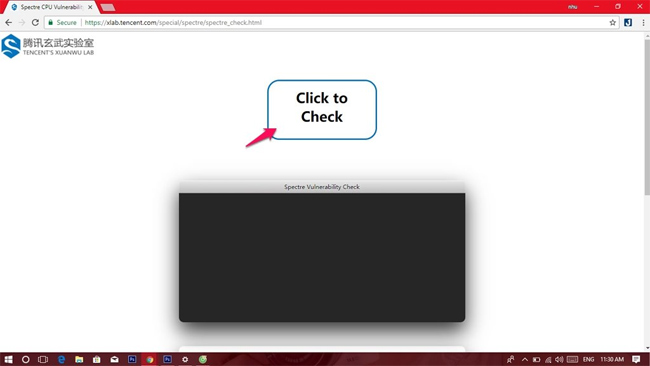Viewport: 650px width, 366px height.
Task: Open the Windows Start menu
Action: coord(8,359)
